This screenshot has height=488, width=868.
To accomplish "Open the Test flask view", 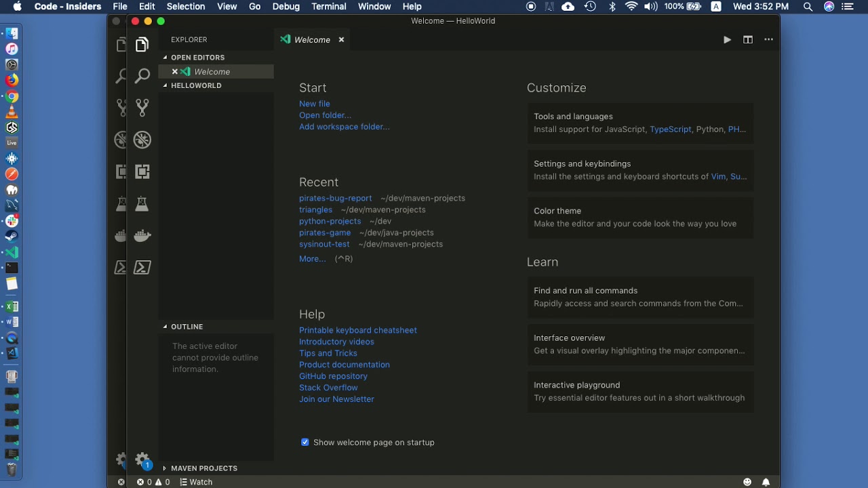I will [142, 203].
